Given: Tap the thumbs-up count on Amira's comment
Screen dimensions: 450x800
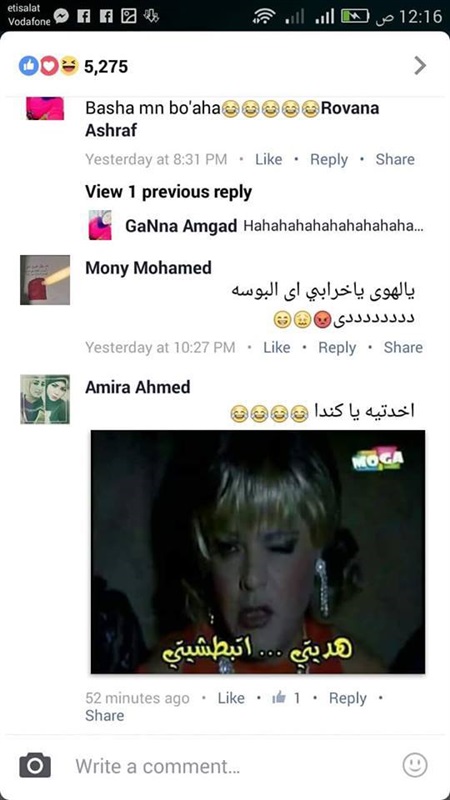Looking at the screenshot, I should pyautogui.click(x=285, y=698).
